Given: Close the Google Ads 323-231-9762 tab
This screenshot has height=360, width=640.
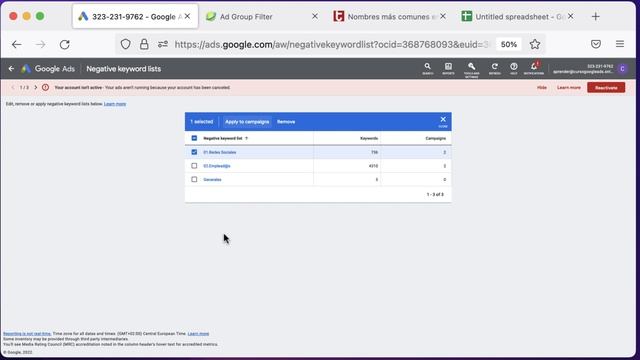Looking at the screenshot, I should coord(187,16).
